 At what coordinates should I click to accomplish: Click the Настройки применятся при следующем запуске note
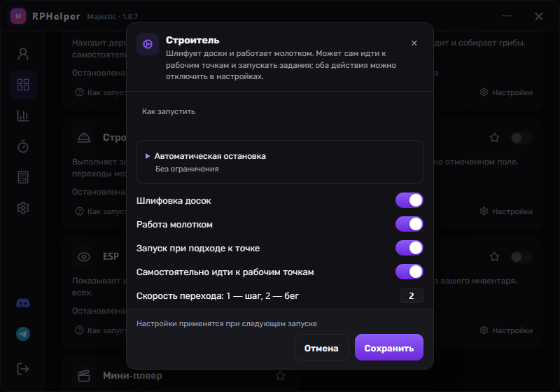227,323
